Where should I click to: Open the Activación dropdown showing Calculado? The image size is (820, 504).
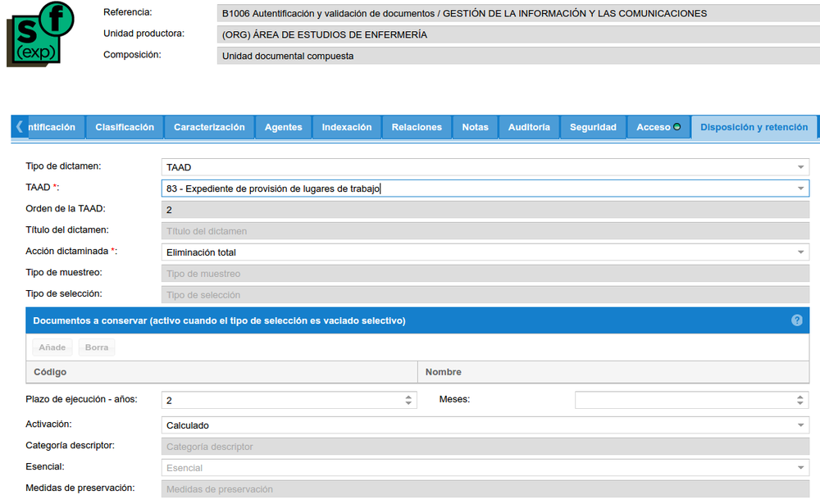pos(801,425)
